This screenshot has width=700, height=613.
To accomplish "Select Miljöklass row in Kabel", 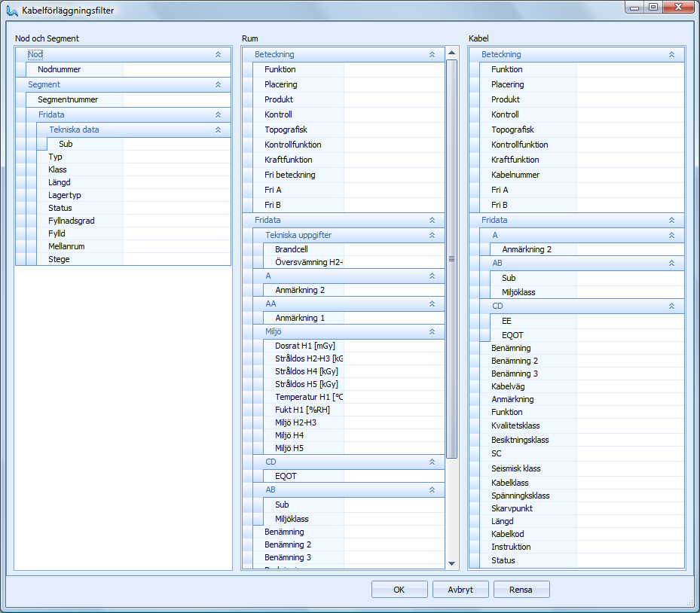I will tap(587, 292).
